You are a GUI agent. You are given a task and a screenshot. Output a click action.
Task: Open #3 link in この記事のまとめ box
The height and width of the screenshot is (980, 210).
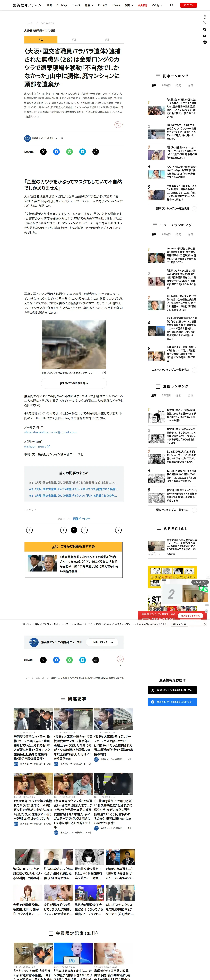tap(74, 496)
